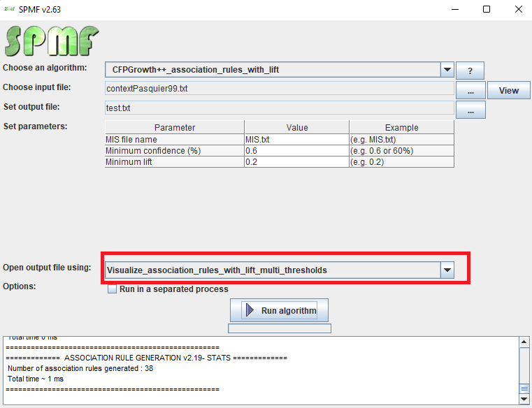This screenshot has width=532, height=408.
Task: Select the CFPGrowth++ algorithm combo box
Action: [x=273, y=70]
